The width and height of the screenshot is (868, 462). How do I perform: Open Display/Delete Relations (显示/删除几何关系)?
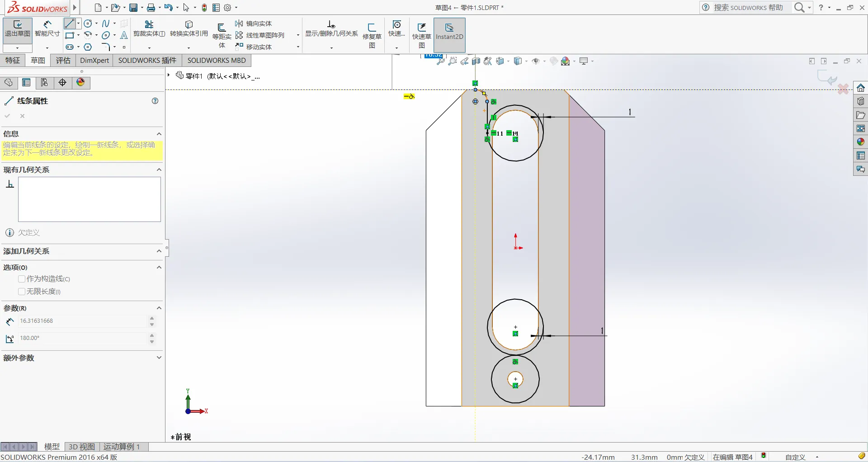pos(331,25)
